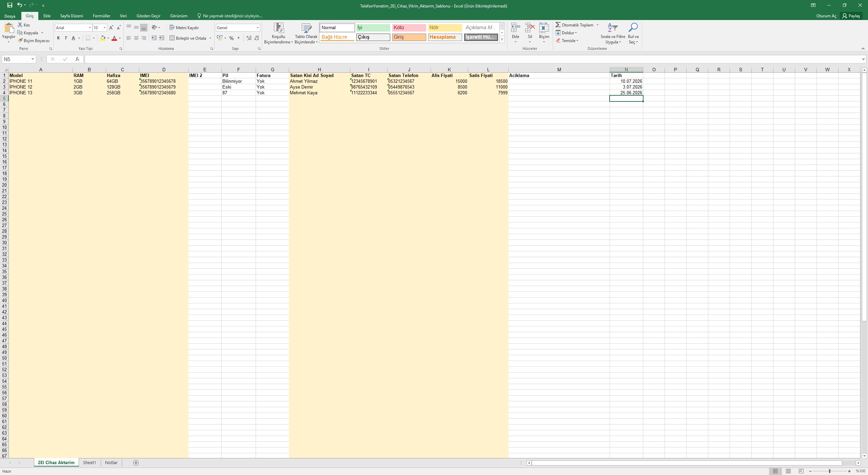868x475 pixels.
Task: Click the zoom out minus button
Action: [810, 471]
